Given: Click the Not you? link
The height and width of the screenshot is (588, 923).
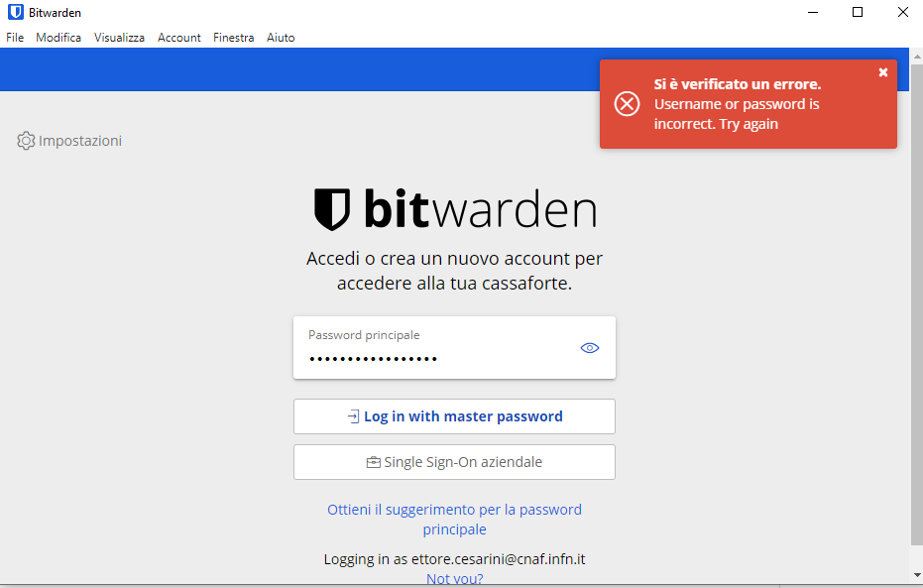Looking at the screenshot, I should pos(454,579).
